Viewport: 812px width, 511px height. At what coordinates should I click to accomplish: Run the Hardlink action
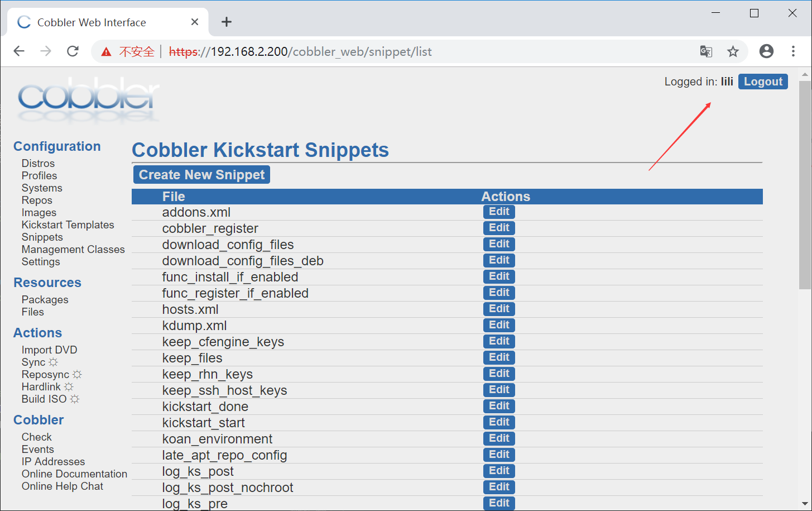pos(47,387)
